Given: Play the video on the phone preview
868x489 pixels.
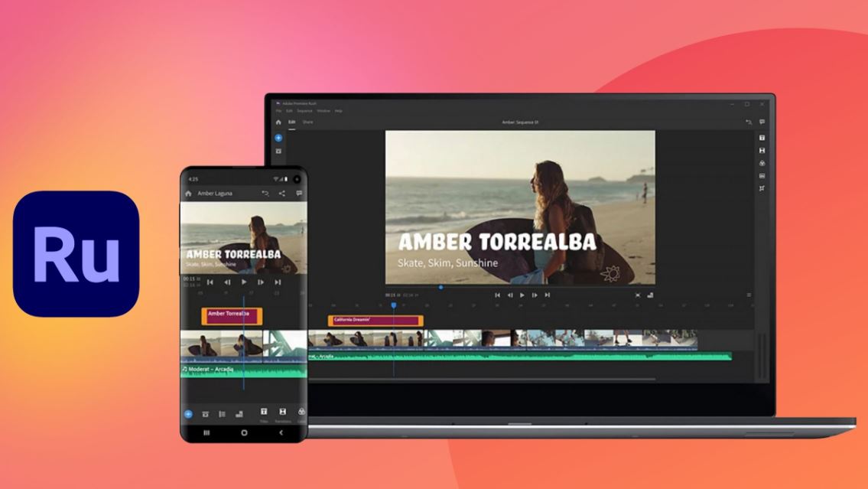Looking at the screenshot, I should pos(244,282).
